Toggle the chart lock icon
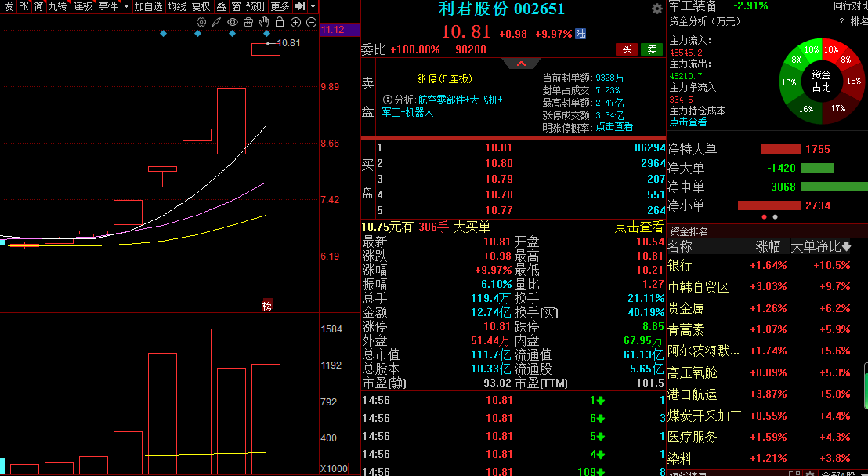Viewport: 868px width, 476px height. click(280, 22)
